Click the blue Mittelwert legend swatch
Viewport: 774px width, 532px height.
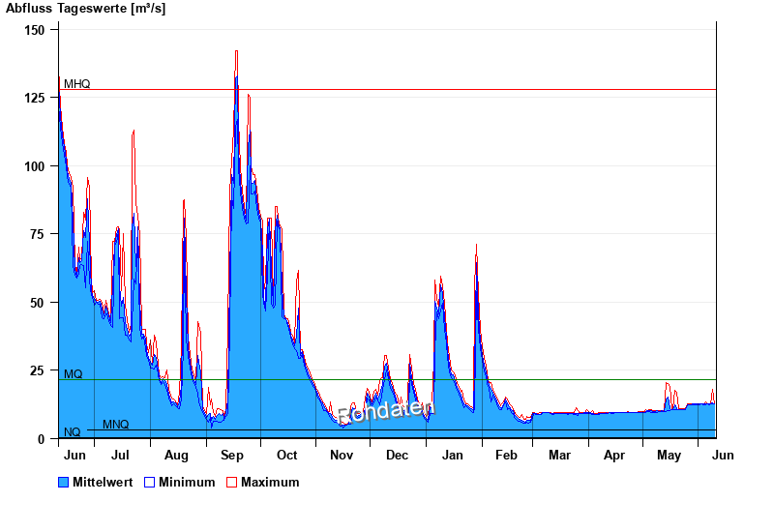[64, 483]
